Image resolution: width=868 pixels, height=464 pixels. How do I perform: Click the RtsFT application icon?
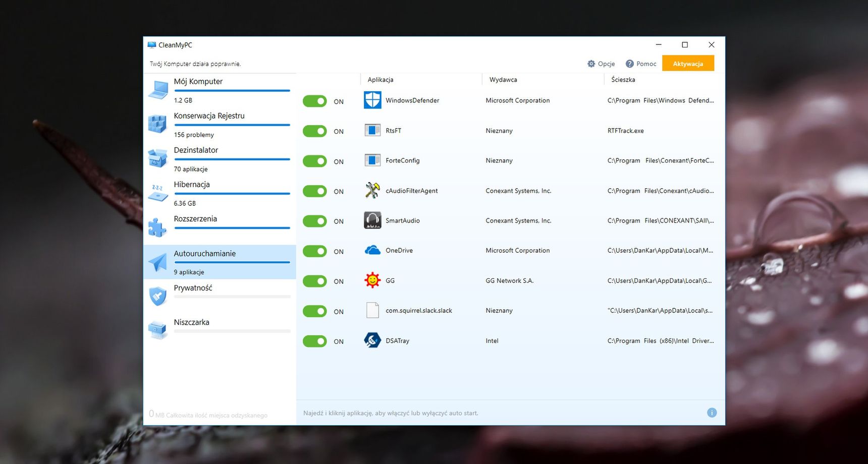(372, 131)
